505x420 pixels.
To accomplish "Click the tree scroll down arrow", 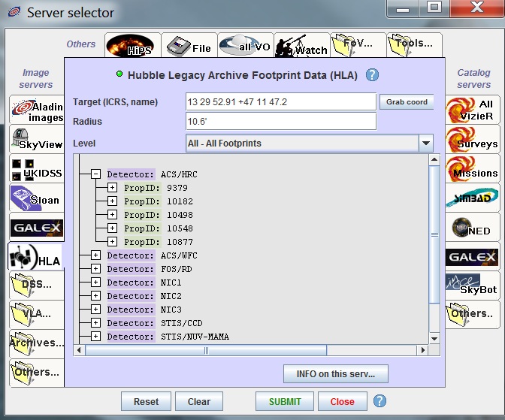I will (x=434, y=339).
